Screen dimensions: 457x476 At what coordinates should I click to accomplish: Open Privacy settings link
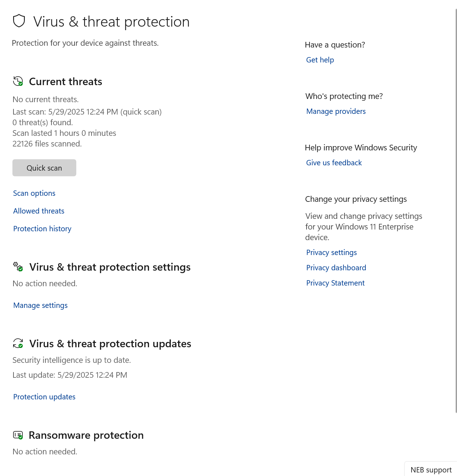(331, 253)
